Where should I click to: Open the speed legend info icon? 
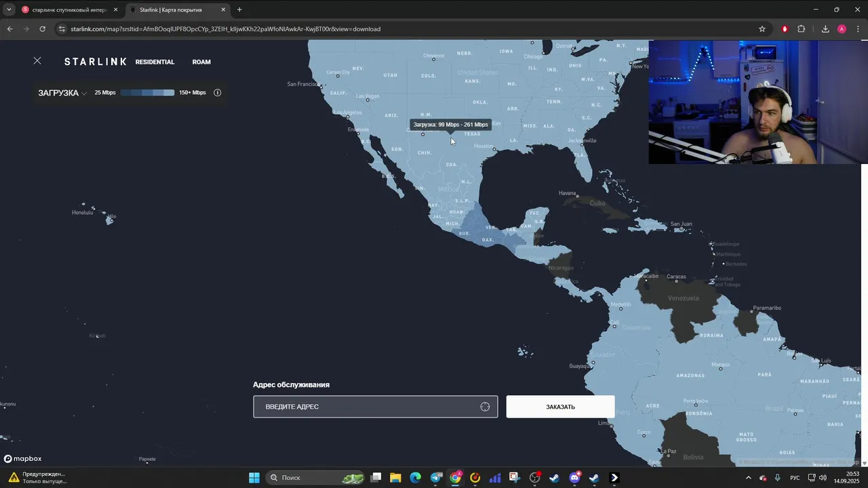point(218,93)
